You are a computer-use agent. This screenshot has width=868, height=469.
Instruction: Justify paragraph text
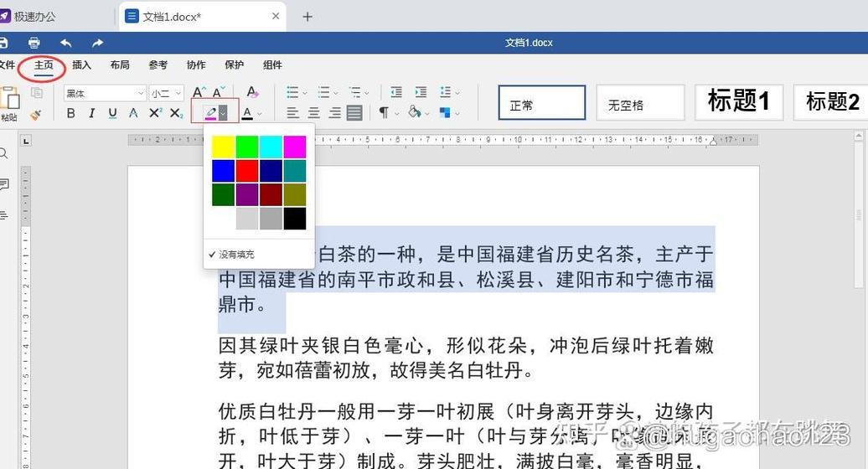[x=354, y=113]
